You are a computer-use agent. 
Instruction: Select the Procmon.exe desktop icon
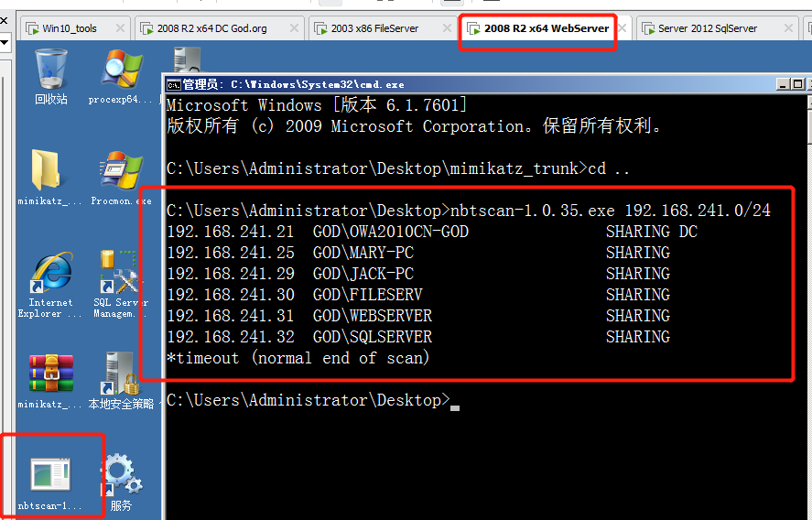click(121, 173)
